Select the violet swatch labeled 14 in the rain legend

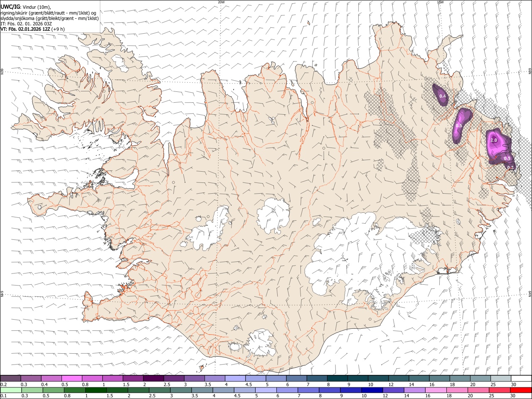[414, 390]
